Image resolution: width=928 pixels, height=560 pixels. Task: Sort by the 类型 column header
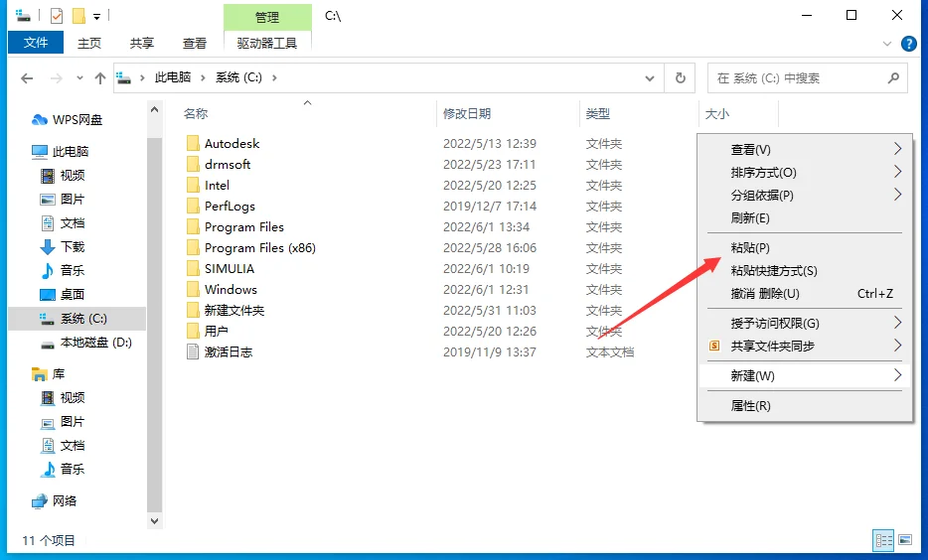coord(598,113)
